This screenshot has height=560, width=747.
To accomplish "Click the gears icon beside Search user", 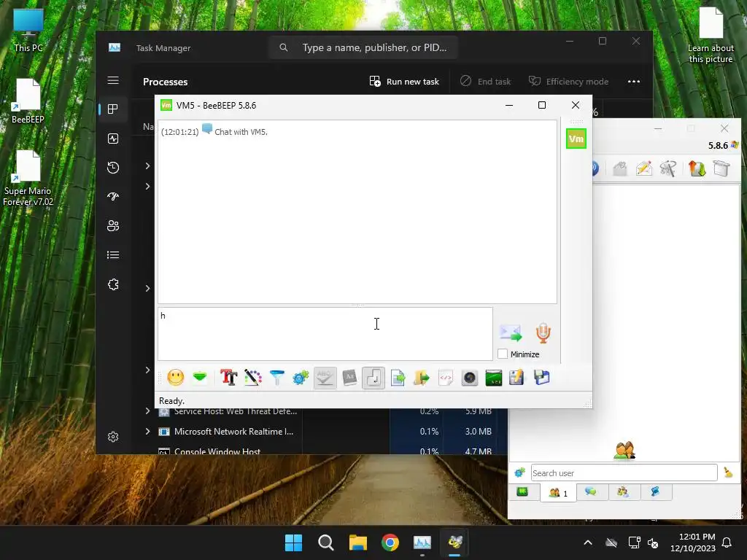I will click(x=519, y=472).
